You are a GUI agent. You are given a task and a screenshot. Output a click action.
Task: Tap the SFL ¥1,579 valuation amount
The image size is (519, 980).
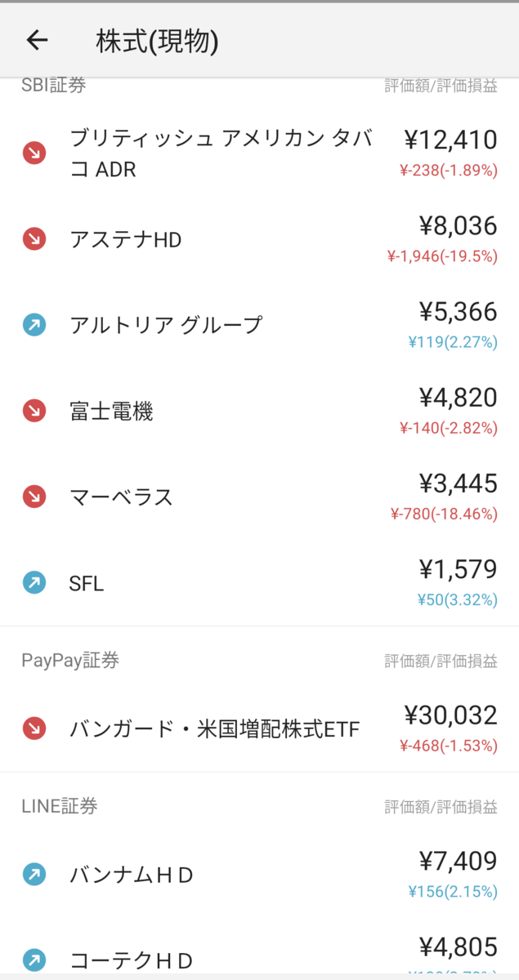[458, 569]
